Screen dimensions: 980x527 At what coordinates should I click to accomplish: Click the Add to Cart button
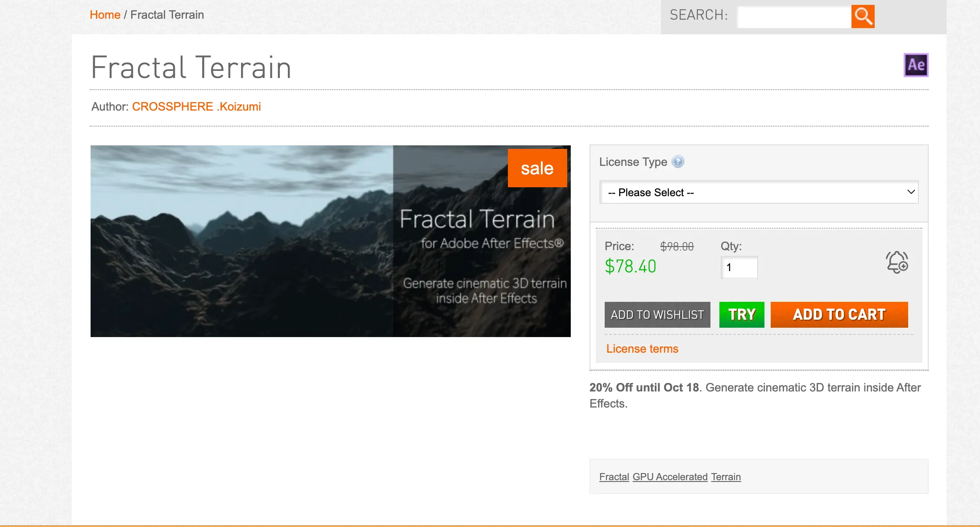[x=839, y=315]
